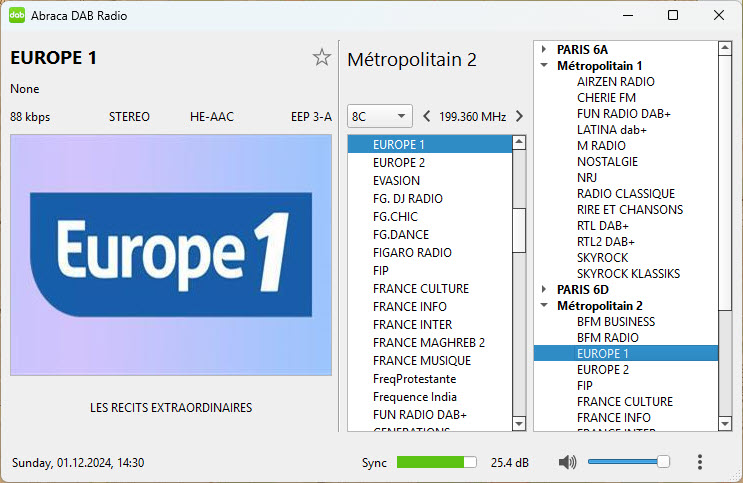Collapse the Métropolitain 2 ensemble
743x483 pixels.
544,305
